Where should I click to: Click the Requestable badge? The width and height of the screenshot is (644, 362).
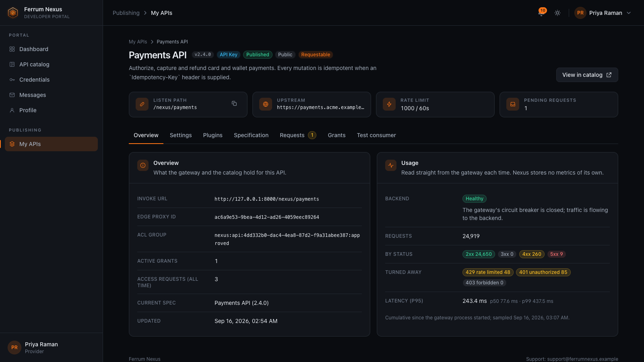point(316,55)
